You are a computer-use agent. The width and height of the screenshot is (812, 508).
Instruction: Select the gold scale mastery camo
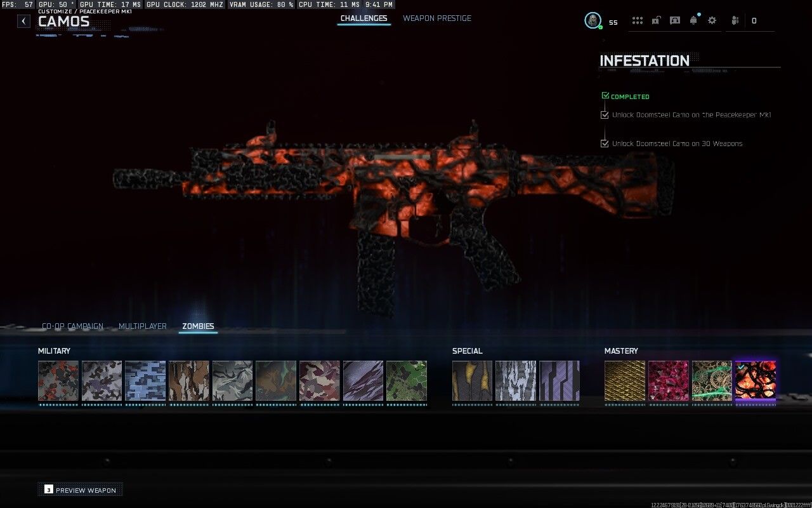pyautogui.click(x=625, y=381)
